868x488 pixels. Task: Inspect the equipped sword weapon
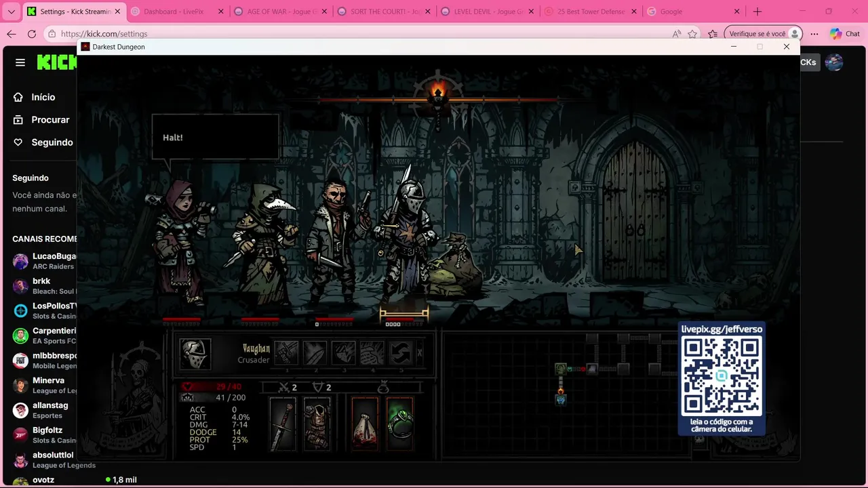pos(283,424)
